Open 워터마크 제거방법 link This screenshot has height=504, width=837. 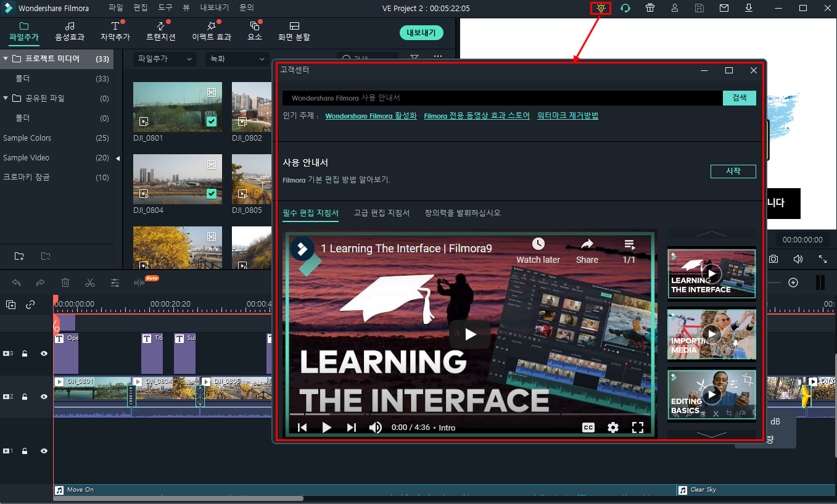coord(567,116)
